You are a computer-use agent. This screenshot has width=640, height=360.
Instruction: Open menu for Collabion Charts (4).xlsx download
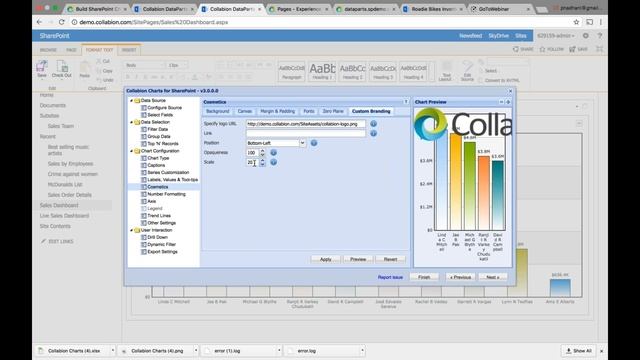pyautogui.click(x=113, y=351)
